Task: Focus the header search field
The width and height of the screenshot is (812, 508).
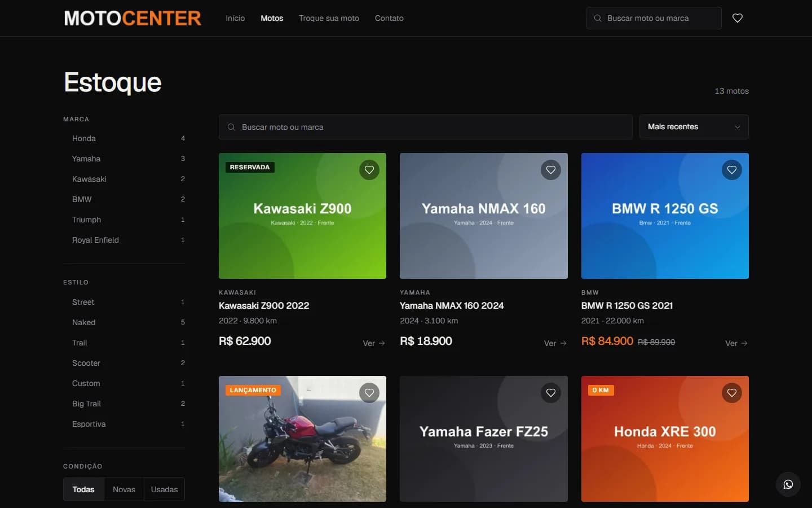Action: click(654, 18)
